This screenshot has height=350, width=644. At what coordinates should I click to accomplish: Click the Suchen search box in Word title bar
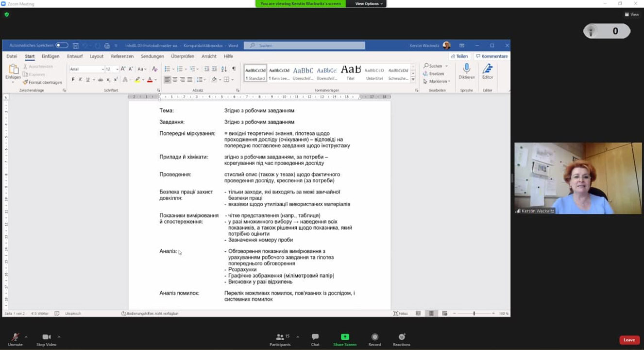(305, 46)
